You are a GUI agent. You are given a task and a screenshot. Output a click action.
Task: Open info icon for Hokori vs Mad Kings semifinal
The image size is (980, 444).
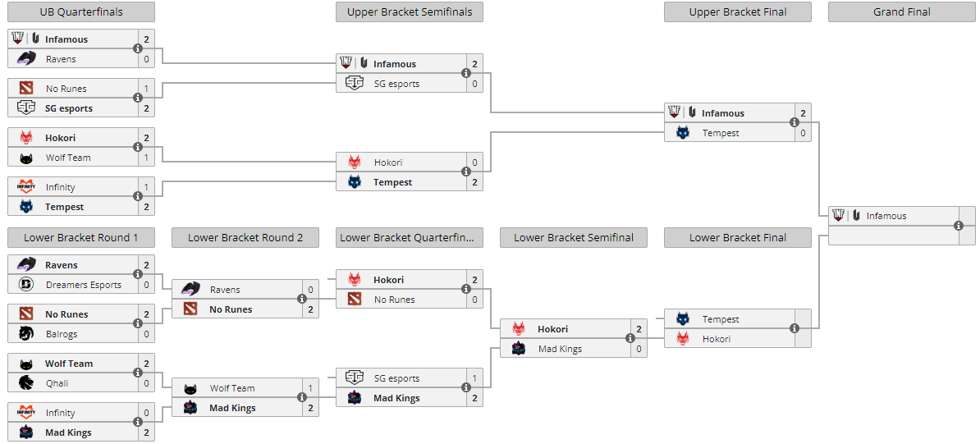630,338
